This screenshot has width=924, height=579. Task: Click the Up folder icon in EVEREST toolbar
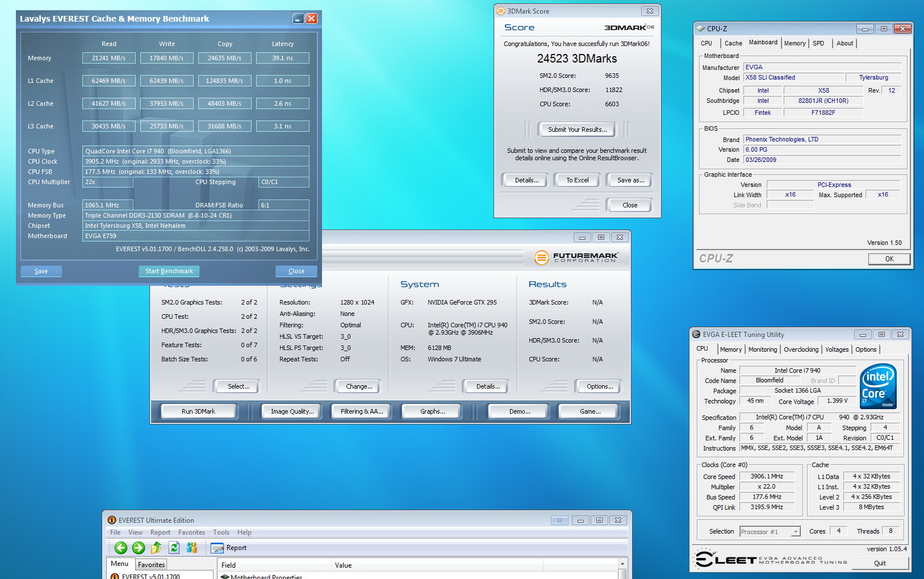pyautogui.click(x=156, y=548)
